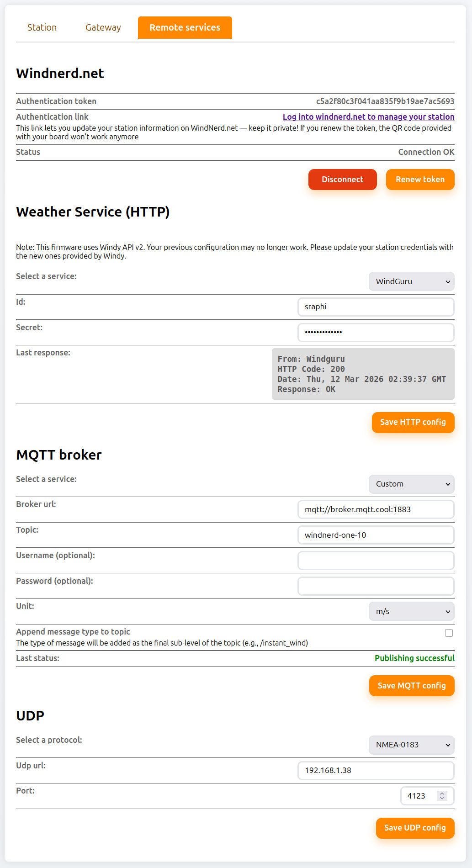
Task: Click the Disconnect button
Action: (343, 180)
